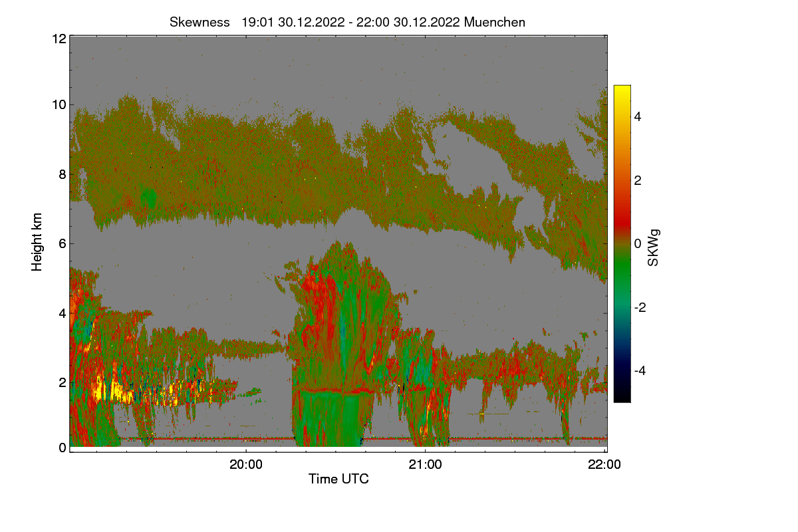Click the height axis tick label '4'
Viewport: 798px width, 532px height.
tap(62, 313)
